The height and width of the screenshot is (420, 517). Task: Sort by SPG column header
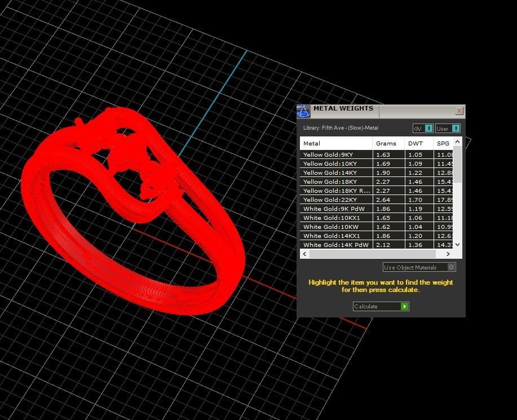click(443, 143)
